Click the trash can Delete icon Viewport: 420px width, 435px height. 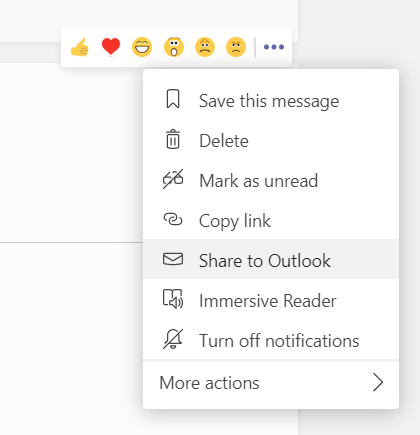click(173, 139)
